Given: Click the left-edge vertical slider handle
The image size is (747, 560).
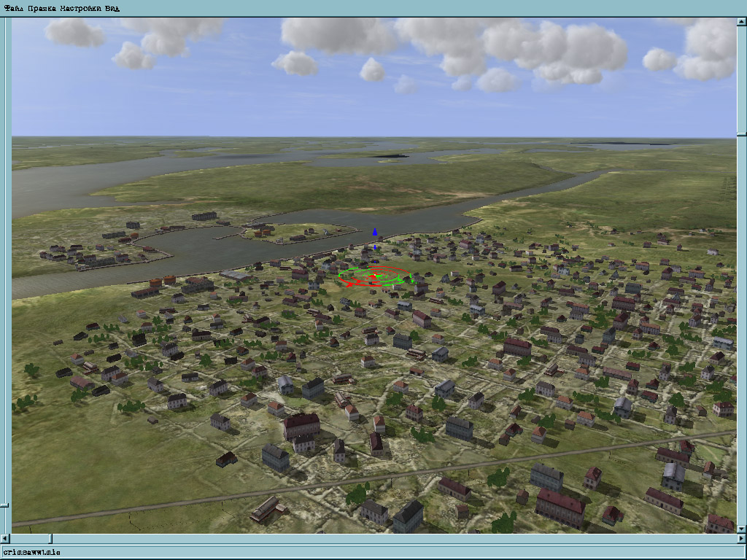Looking at the screenshot, I should tap(4, 505).
